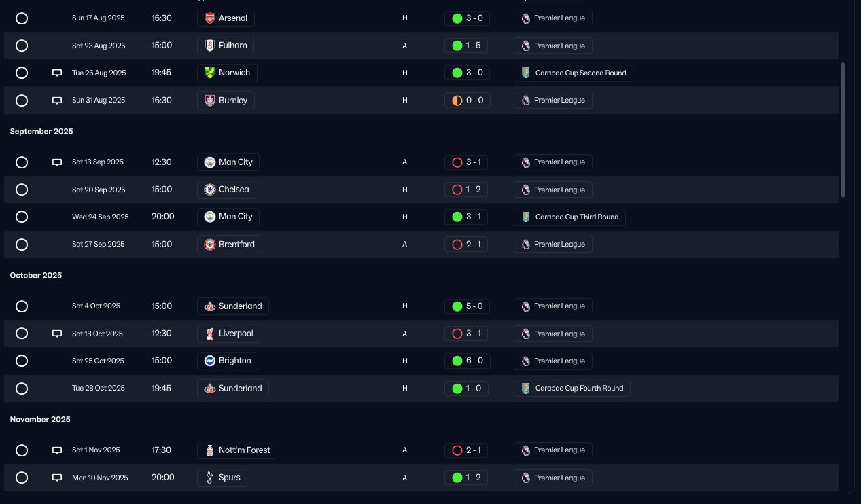861x504 pixels.
Task: Select the radio circle for the Arsenal fixture
Action: (22, 18)
